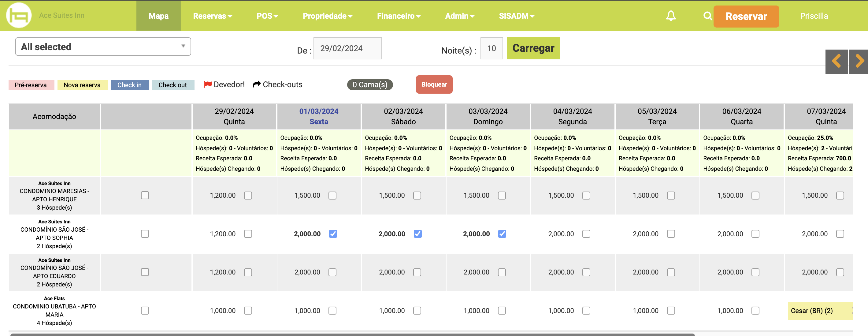Image resolution: width=868 pixels, height=336 pixels.
Task: Click the Ace Suites Inn logo icon
Action: click(19, 16)
